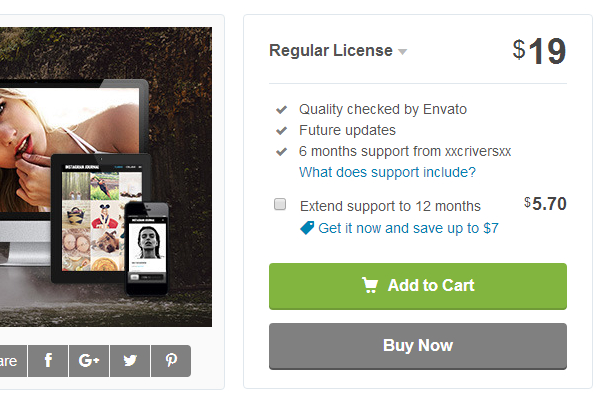Click the 6 months support checkmark
Viewport: 606px width, 404px height.
pos(281,152)
